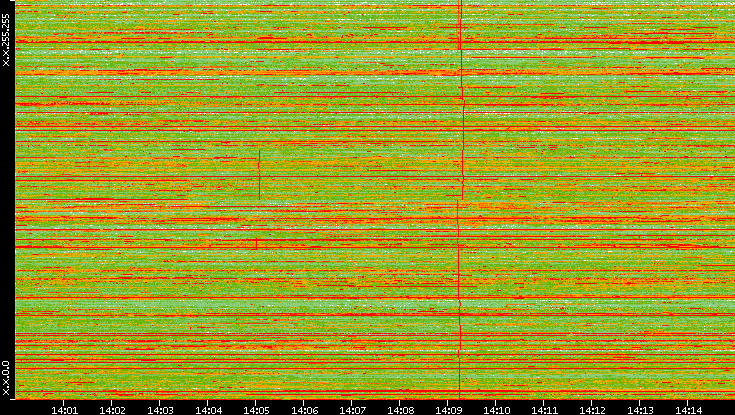
Task: Click the 14:14 time axis label
Action: coord(688,410)
